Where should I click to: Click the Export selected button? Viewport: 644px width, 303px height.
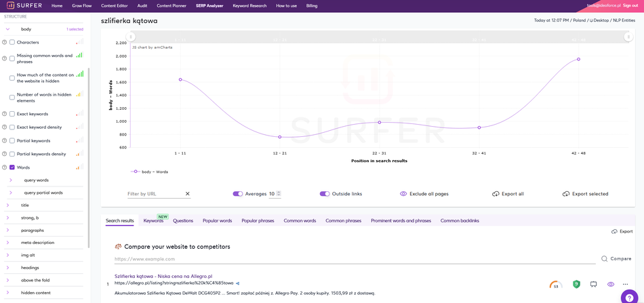point(585,194)
